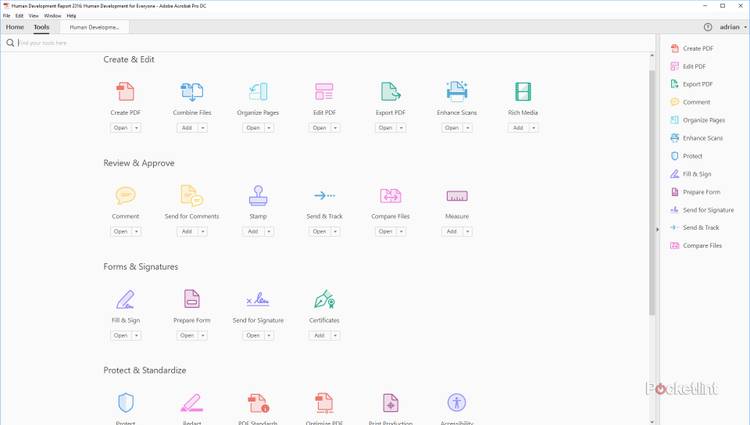Click the Certificates tool icon
Viewport: 750px width, 425px height.
pyautogui.click(x=324, y=299)
